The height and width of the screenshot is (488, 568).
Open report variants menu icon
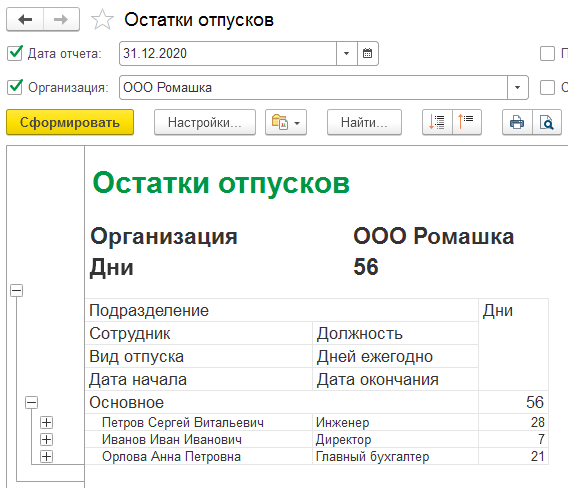tap(286, 122)
